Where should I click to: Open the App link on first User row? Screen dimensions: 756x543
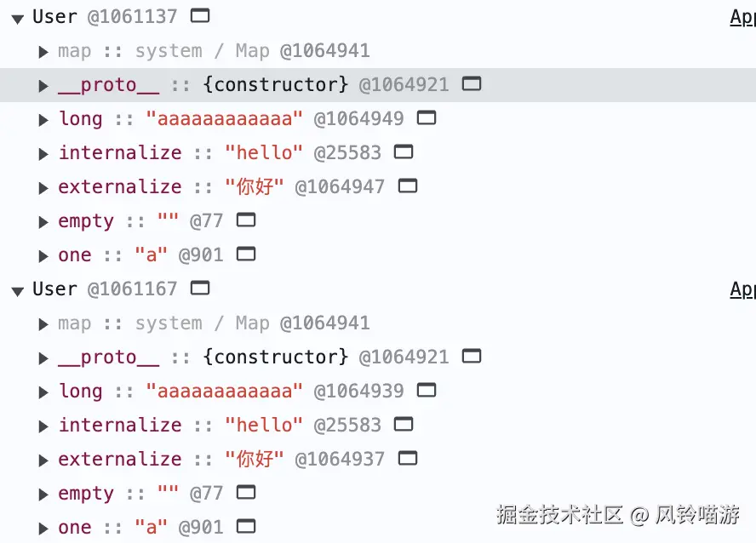[742, 17]
